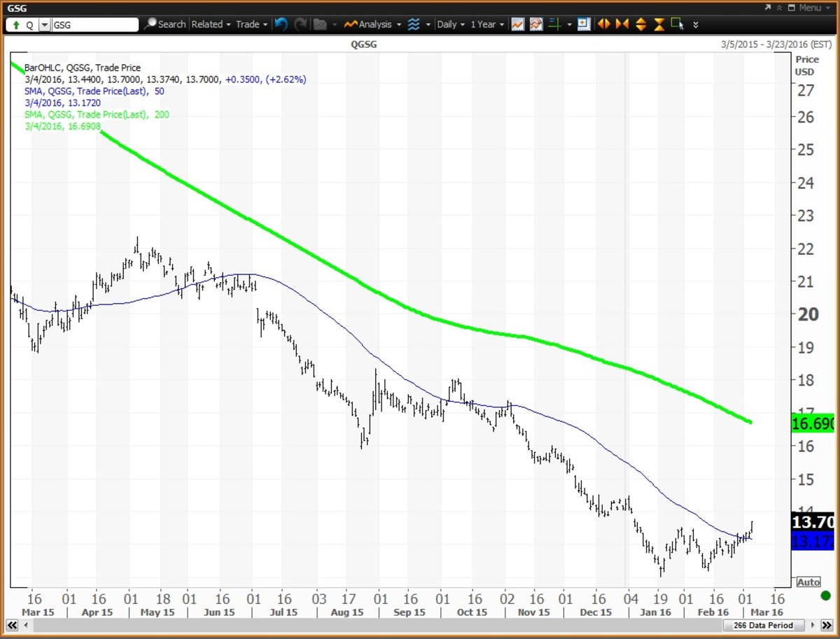Click the blue wave overlay icon
This screenshot has width=840, height=639.
(414, 24)
